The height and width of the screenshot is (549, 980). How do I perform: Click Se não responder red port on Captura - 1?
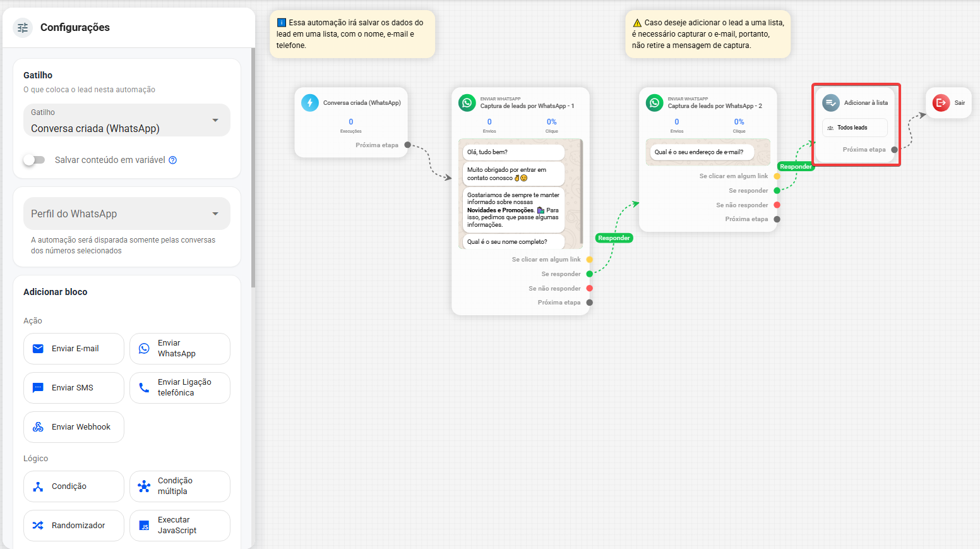pyautogui.click(x=590, y=289)
